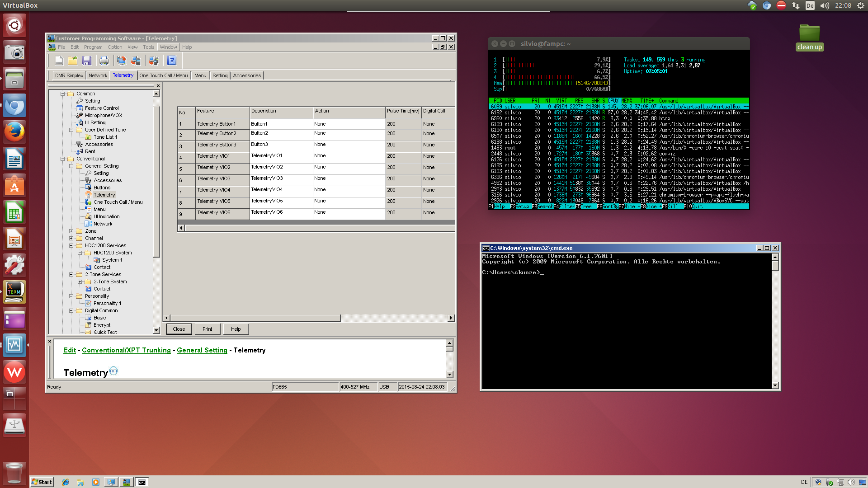Follow the General Setting help link
868x488 pixels.
[x=202, y=350]
